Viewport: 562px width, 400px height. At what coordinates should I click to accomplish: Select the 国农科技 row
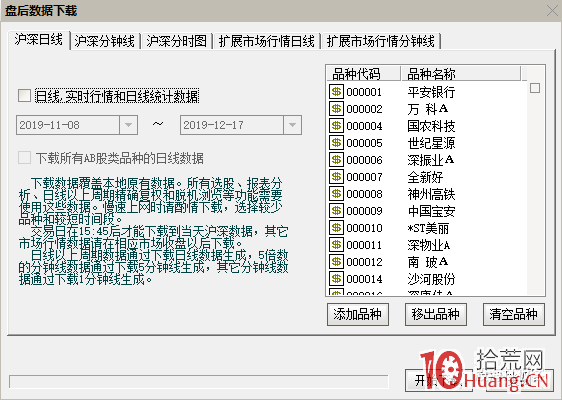(427, 126)
